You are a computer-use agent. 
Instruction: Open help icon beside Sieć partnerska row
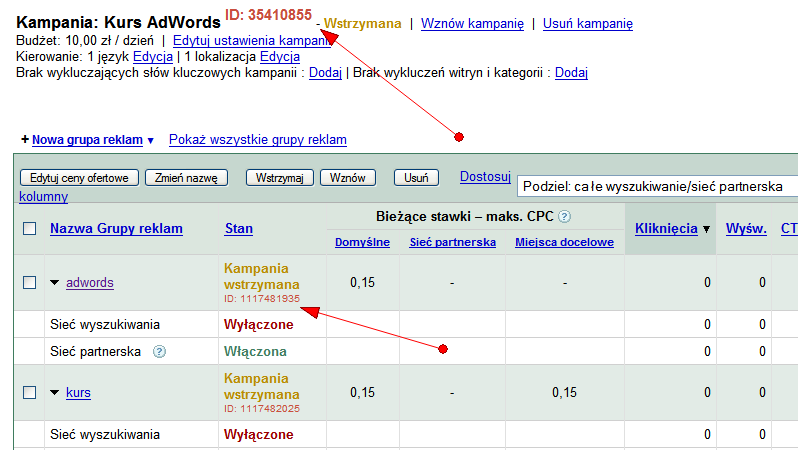coord(159,352)
